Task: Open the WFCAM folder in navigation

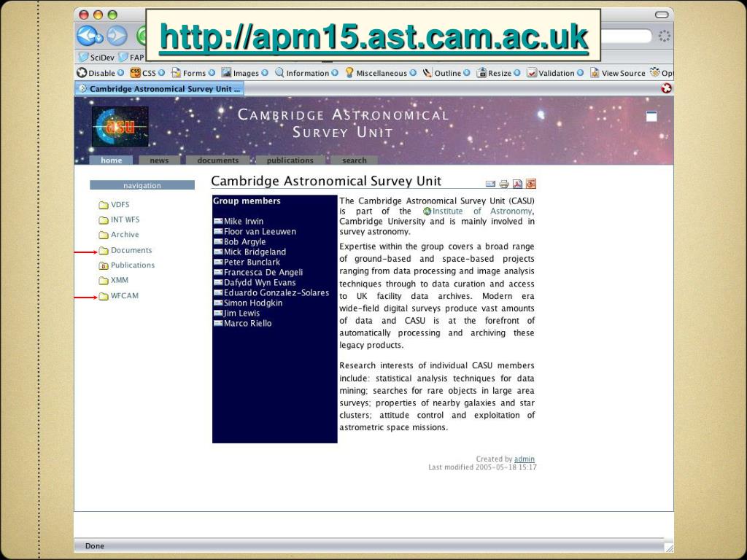Action: coord(119,296)
